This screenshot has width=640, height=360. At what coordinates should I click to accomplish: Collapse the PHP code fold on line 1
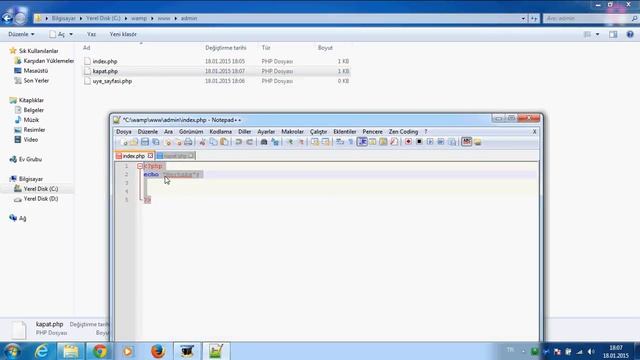[x=140, y=166]
